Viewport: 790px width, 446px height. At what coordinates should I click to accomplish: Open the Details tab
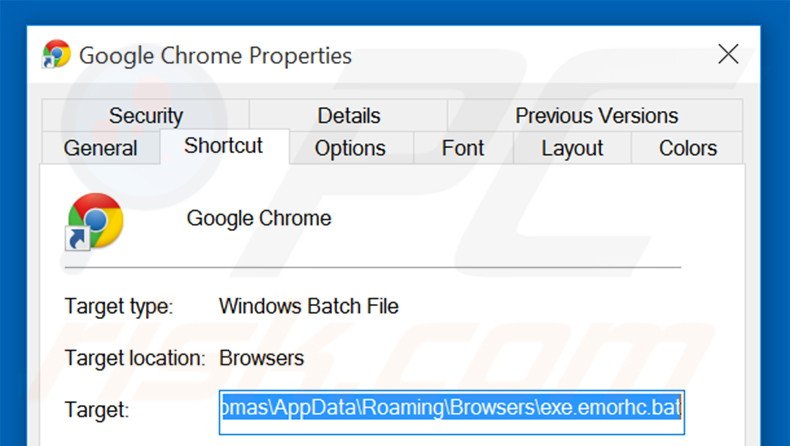pos(348,116)
